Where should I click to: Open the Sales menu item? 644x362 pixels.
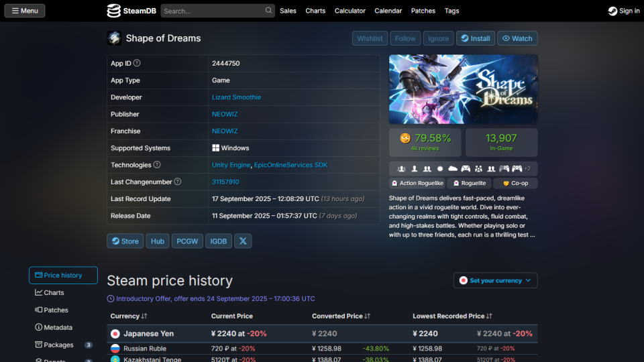(288, 11)
